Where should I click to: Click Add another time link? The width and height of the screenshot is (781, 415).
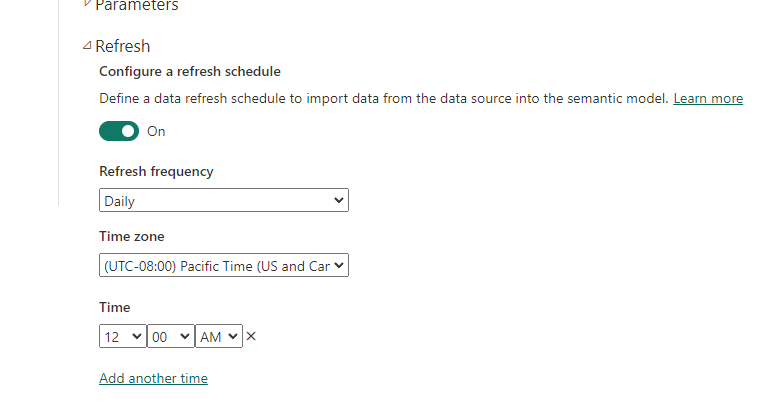click(153, 379)
